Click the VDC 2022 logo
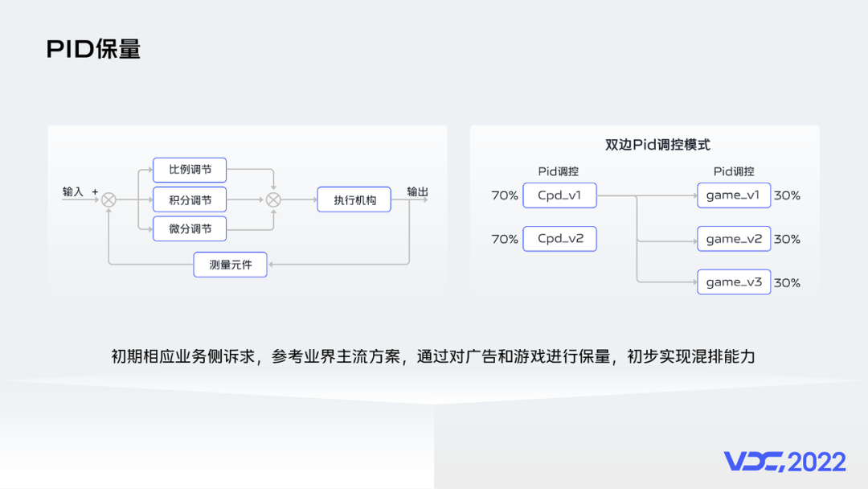868x489 pixels. pos(784,462)
